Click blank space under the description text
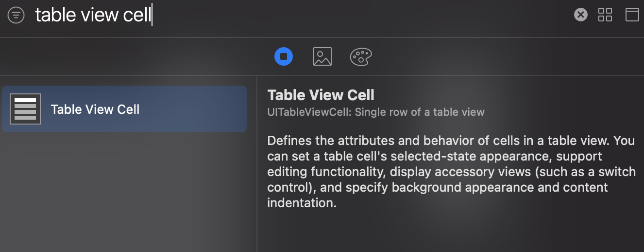The image size is (644, 252). click(x=451, y=231)
